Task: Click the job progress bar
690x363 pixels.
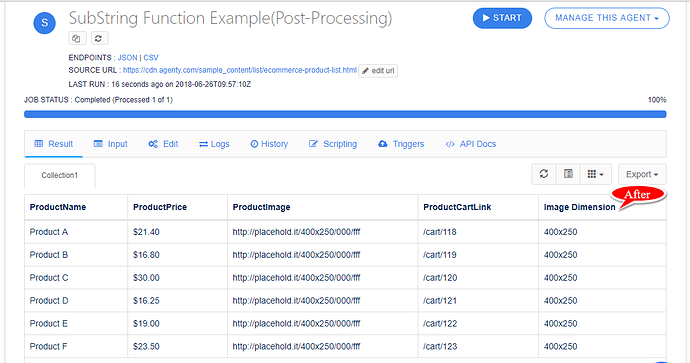Action: click(x=345, y=114)
